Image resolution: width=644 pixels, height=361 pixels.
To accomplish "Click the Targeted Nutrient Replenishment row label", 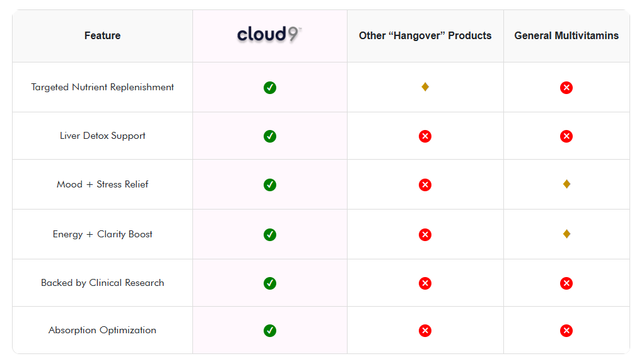I will point(103,87).
